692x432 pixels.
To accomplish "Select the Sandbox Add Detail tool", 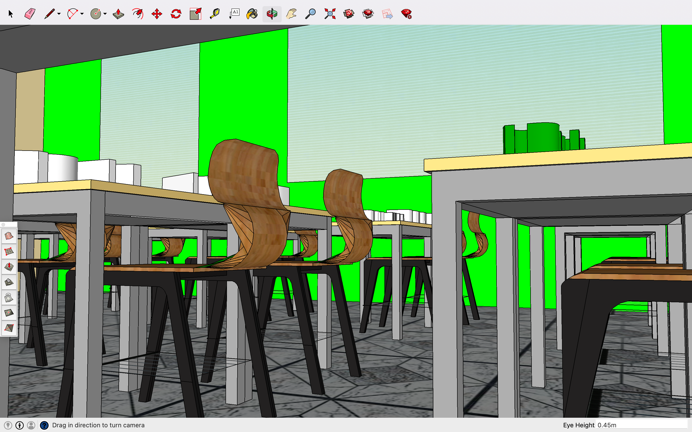I will [x=9, y=313].
